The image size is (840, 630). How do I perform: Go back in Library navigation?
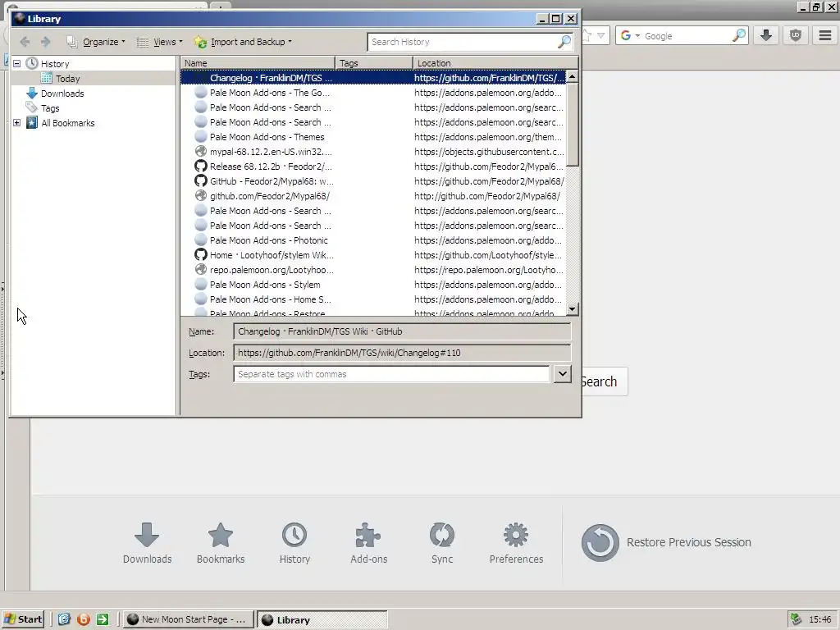[25, 42]
